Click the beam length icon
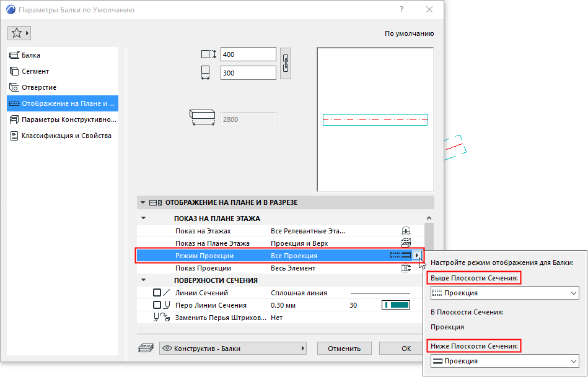Viewport: 588px width, 377px height. point(203,117)
